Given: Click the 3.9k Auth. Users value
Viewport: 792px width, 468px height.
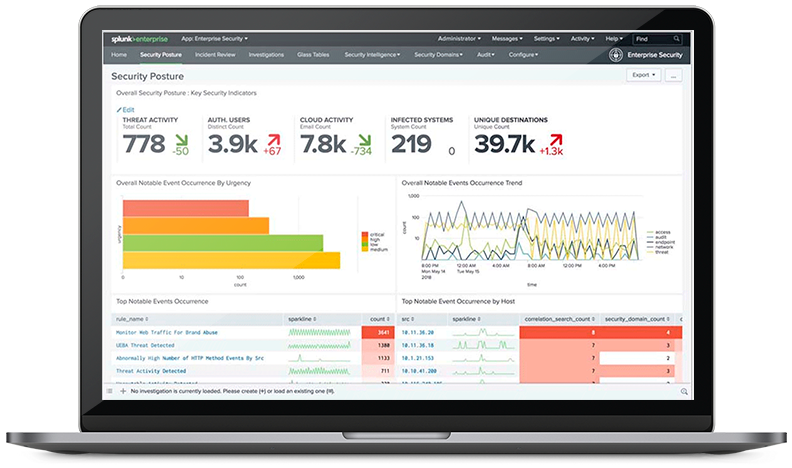Looking at the screenshot, I should coord(233,144).
